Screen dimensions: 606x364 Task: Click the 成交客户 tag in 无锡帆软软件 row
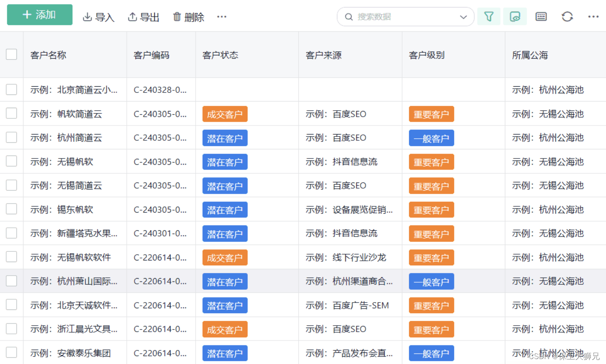225,258
